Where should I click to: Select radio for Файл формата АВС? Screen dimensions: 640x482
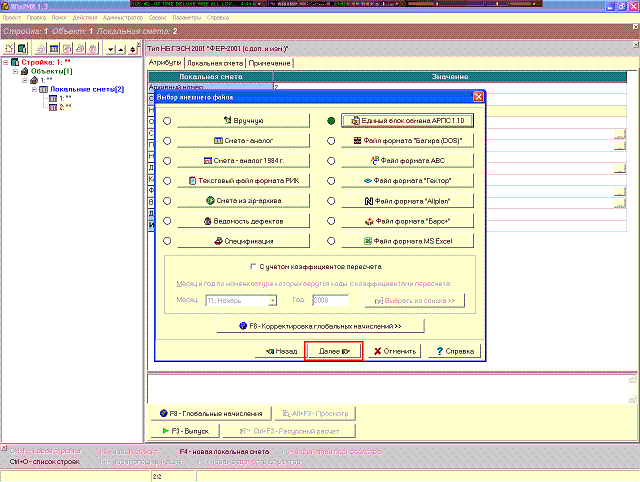[331, 161]
